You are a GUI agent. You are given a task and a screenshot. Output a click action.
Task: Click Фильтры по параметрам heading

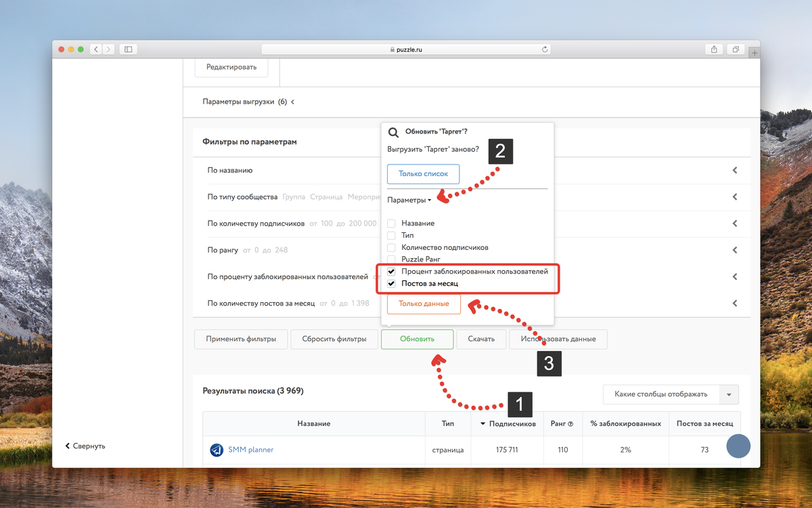(x=250, y=142)
